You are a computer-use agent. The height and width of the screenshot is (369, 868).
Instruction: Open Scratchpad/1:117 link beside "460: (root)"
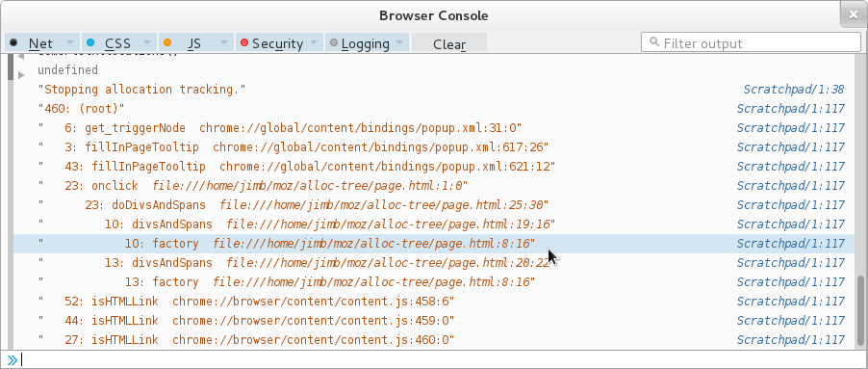pos(790,109)
